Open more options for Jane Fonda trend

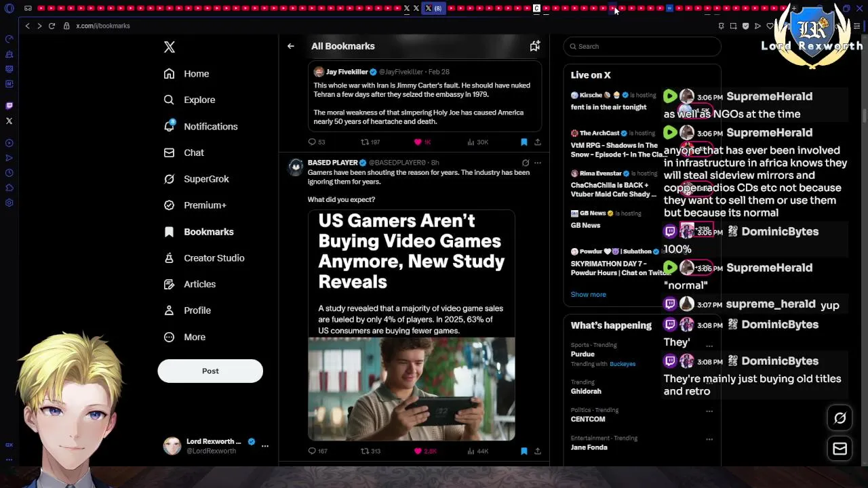709,439
